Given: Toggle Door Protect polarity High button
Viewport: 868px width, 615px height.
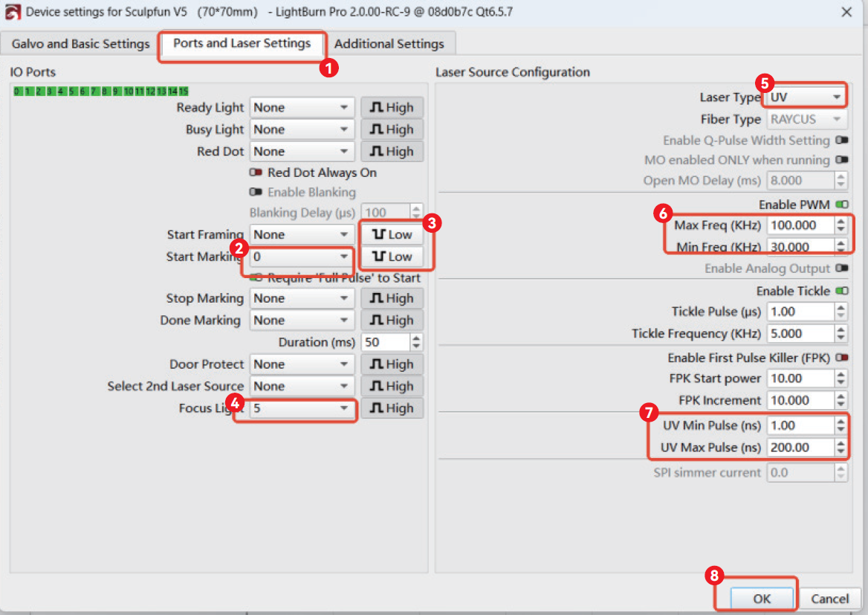Looking at the screenshot, I should (x=392, y=364).
